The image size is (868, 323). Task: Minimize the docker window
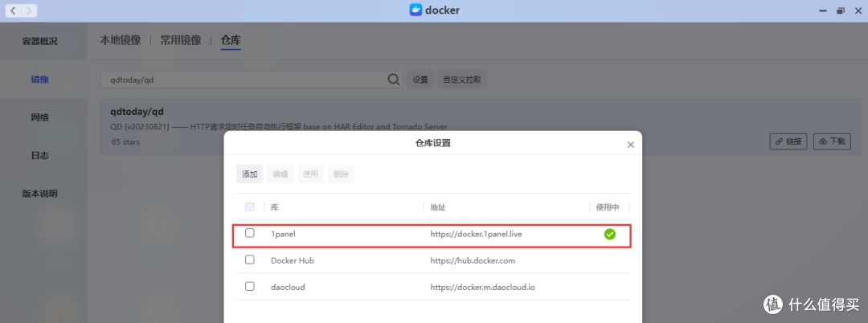click(822, 10)
